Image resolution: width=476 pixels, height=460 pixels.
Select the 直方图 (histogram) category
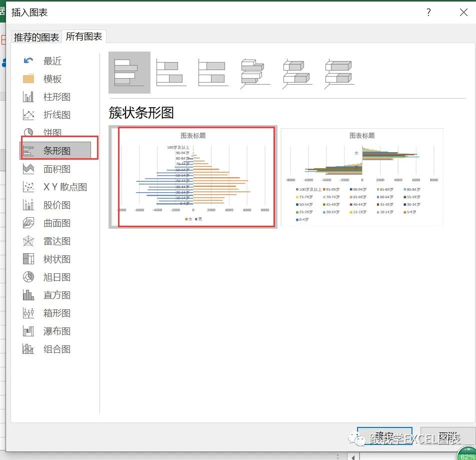pos(56,295)
